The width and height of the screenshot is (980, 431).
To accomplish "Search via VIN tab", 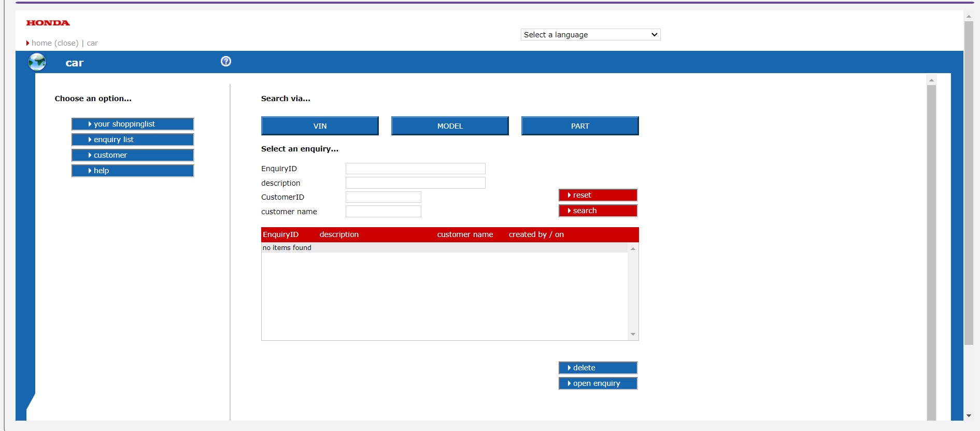I will click(320, 126).
